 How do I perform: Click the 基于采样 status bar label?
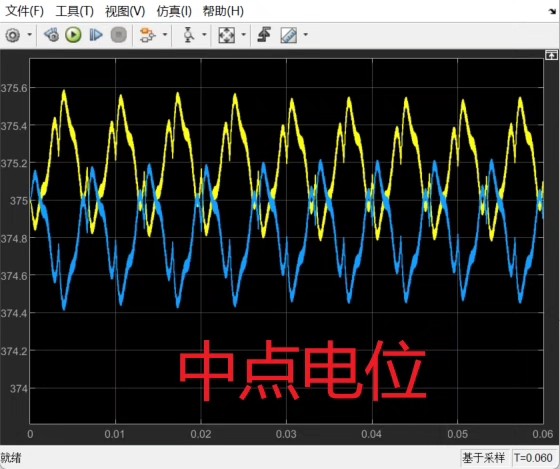point(484,458)
